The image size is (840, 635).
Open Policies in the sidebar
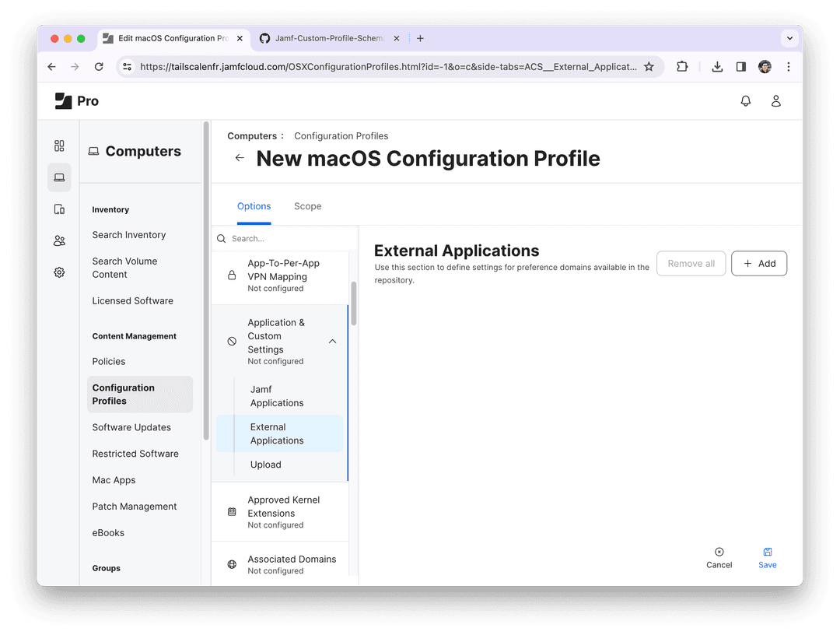pyautogui.click(x=109, y=361)
